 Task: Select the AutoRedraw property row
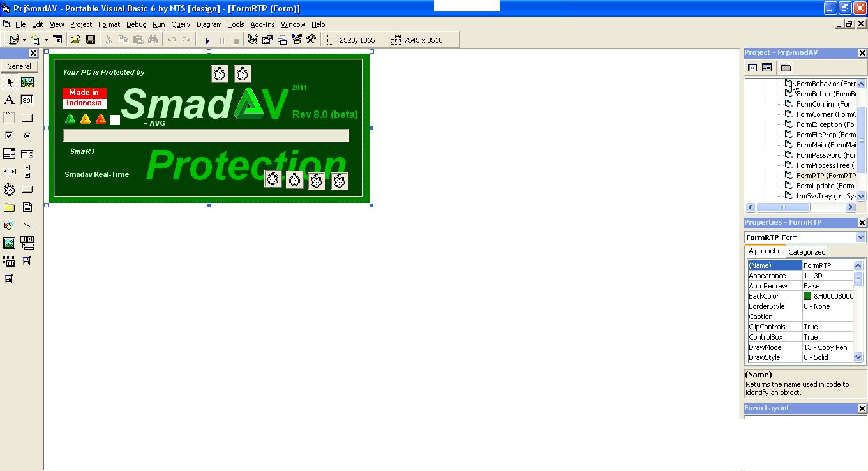(x=800, y=286)
